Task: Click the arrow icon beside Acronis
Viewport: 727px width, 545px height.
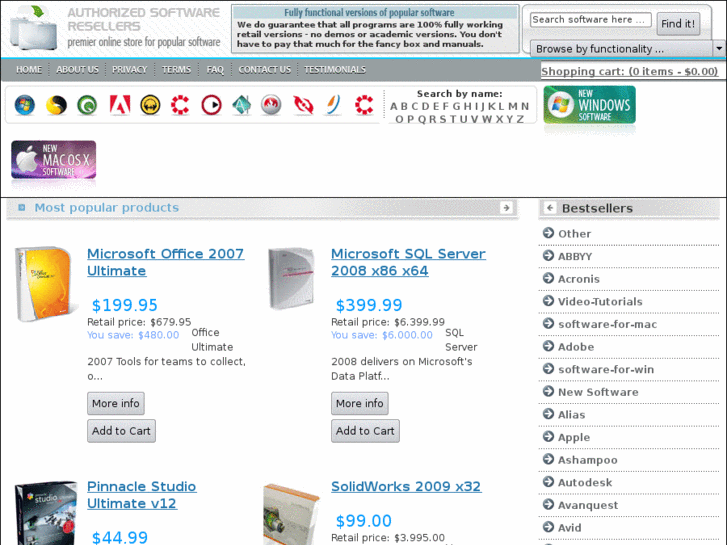Action: (548, 278)
